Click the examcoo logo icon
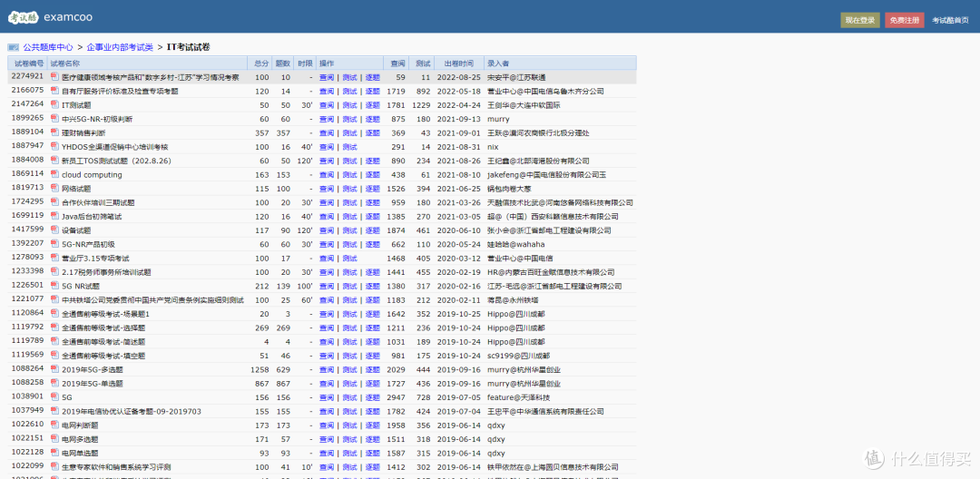 24,17
